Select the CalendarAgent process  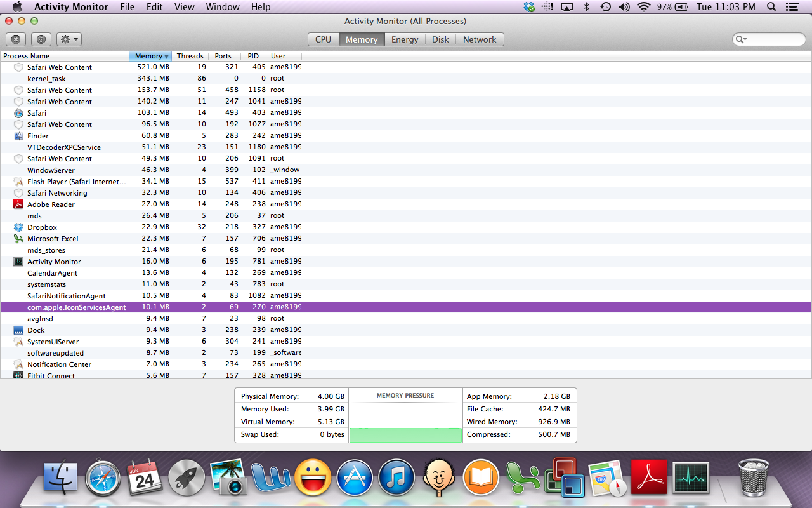[x=406, y=273]
